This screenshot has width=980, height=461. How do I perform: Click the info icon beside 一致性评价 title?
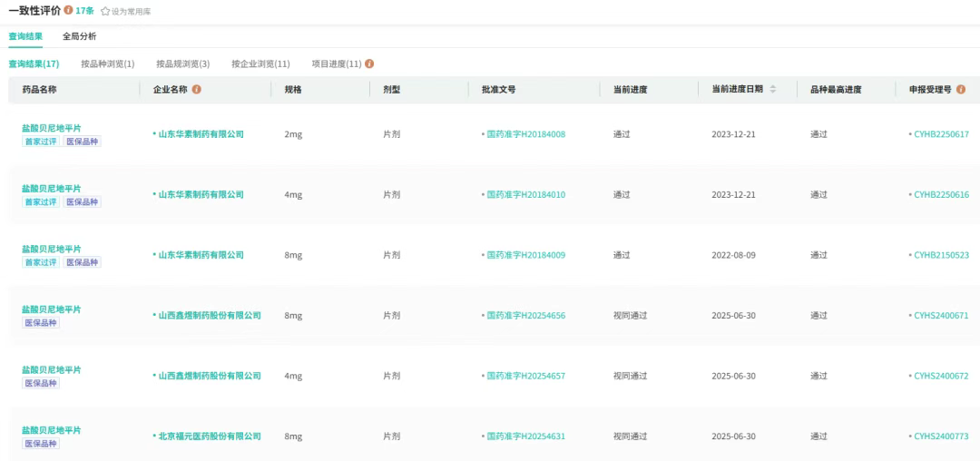[69, 11]
